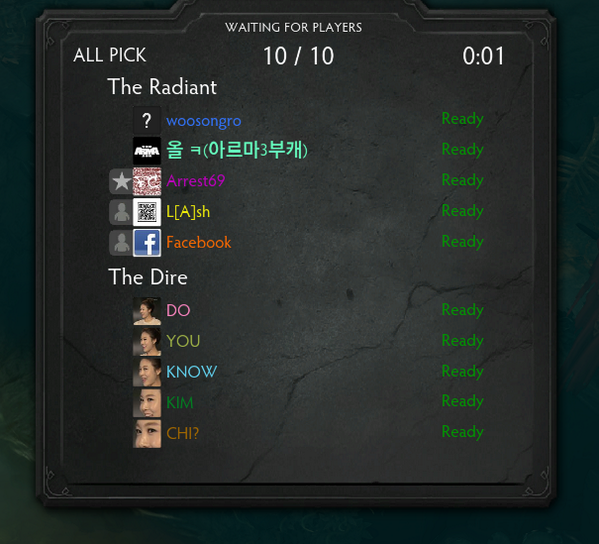Click the ALL PICK game mode label
599x544 pixels.
[110, 55]
